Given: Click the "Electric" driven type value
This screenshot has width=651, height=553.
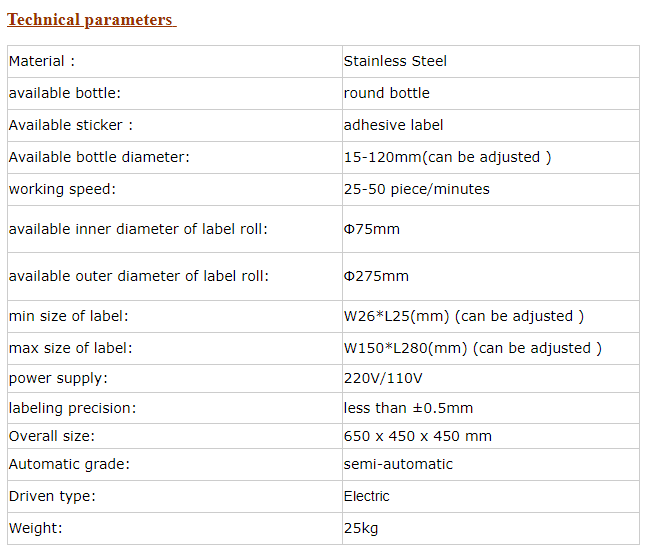Looking at the screenshot, I should [x=367, y=496].
